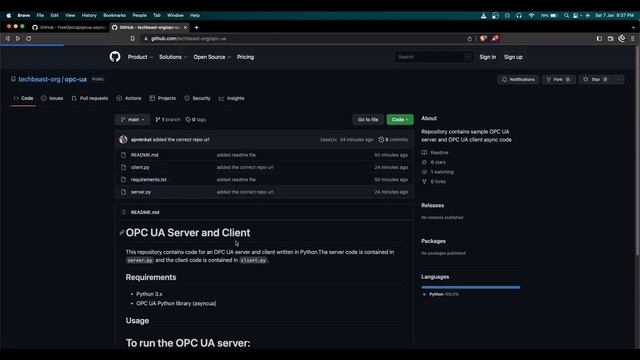
Task: Switch to the Code tab
Action: [x=23, y=98]
